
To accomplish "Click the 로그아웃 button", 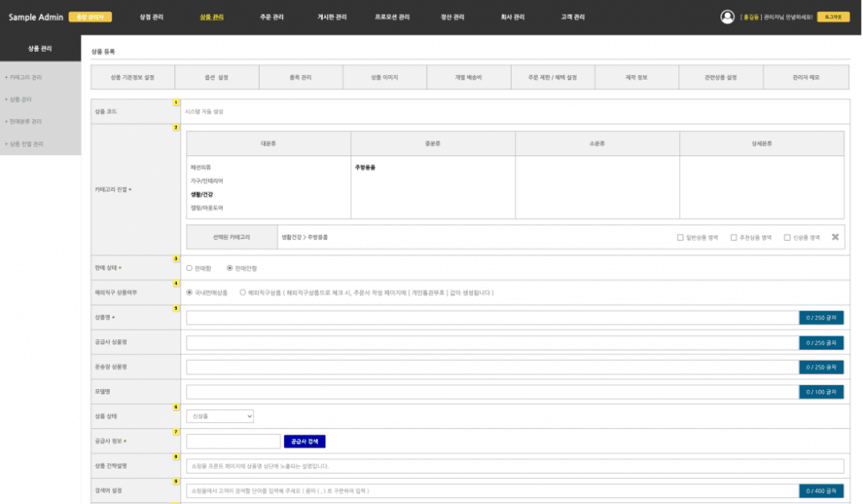I will [835, 15].
